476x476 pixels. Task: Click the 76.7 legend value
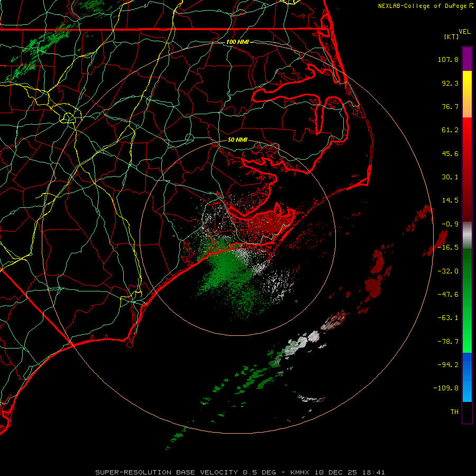point(450,106)
